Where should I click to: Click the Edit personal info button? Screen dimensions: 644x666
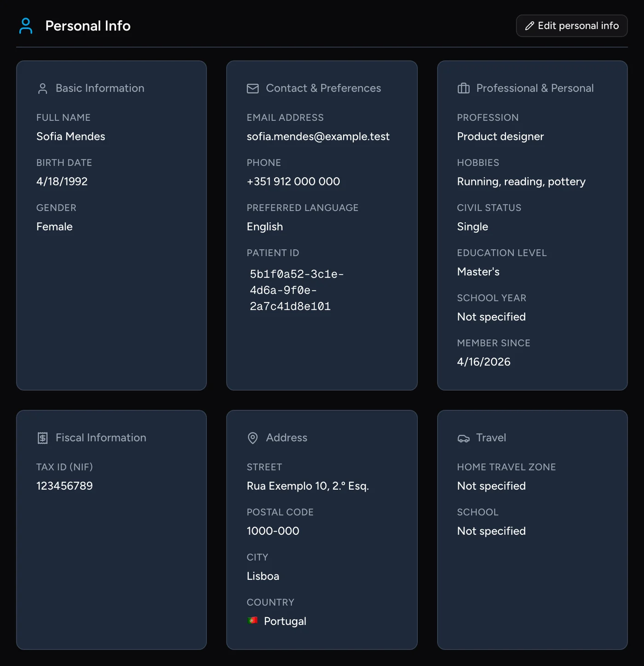coord(571,26)
